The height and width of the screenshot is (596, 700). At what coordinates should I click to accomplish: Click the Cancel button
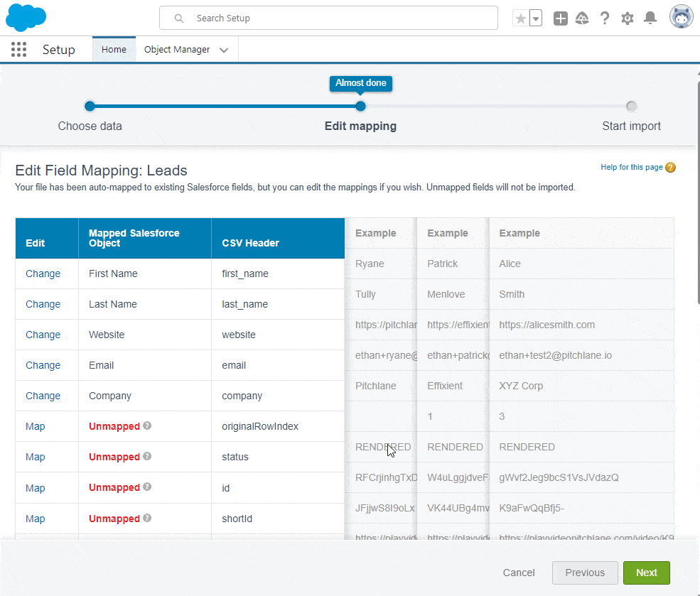point(519,573)
